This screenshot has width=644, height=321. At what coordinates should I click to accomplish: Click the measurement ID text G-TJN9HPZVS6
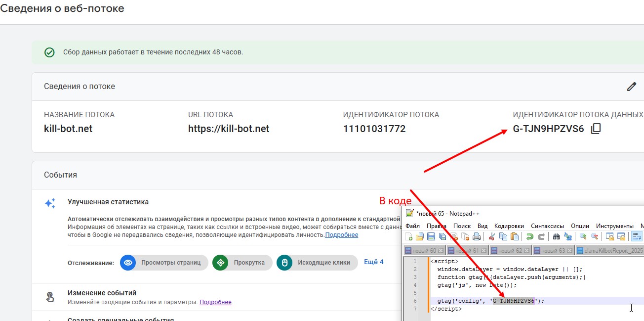coord(548,129)
